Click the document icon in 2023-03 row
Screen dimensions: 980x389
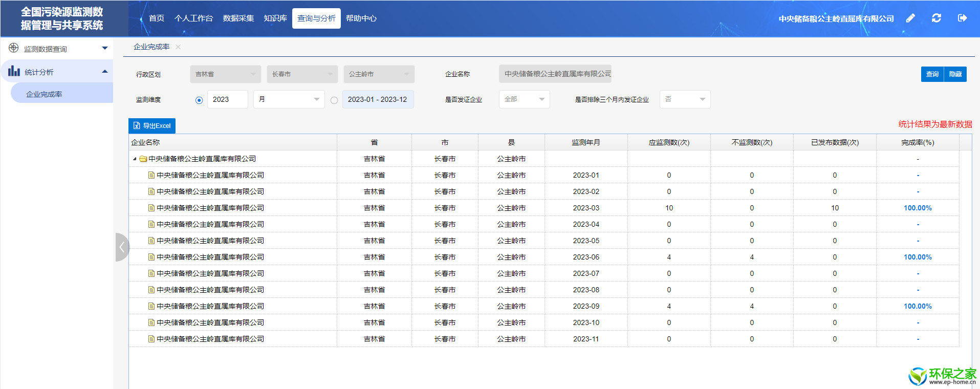coord(151,208)
